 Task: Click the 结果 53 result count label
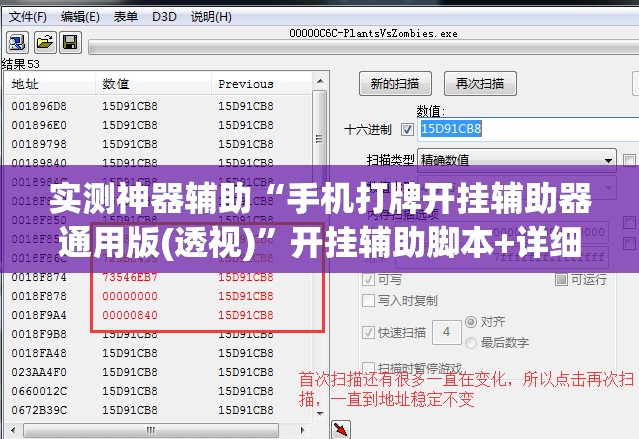pyautogui.click(x=20, y=64)
